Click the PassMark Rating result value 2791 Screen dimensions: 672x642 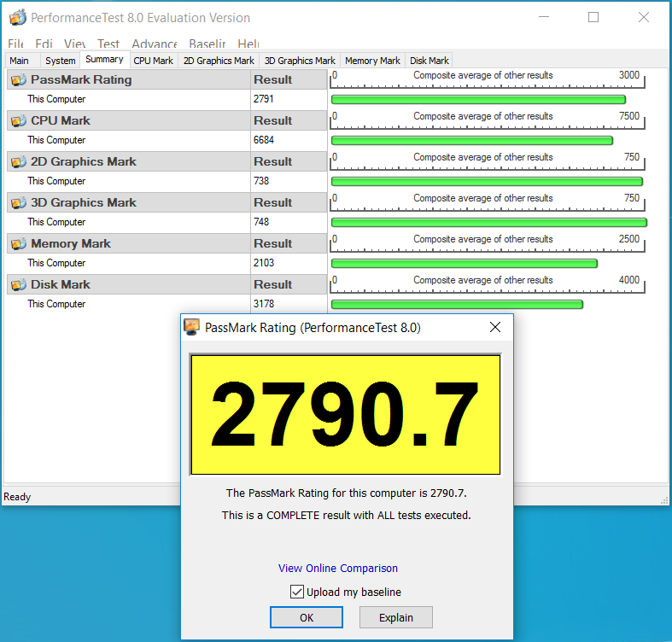[263, 99]
